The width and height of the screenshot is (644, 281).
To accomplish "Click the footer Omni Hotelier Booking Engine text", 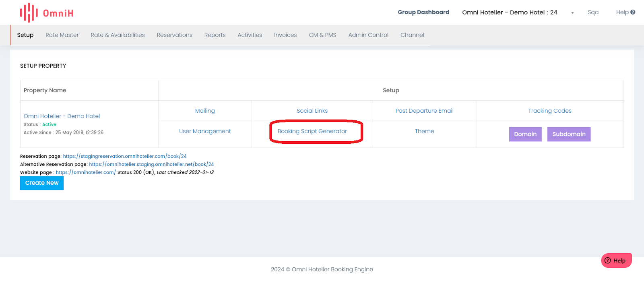I will tap(332, 269).
